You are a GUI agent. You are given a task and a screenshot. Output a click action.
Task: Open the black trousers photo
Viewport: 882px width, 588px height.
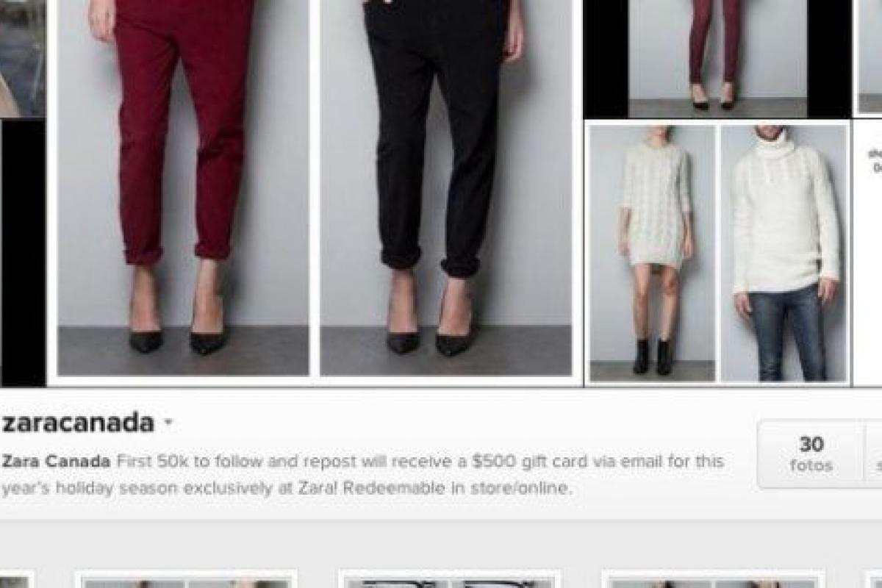point(445,187)
